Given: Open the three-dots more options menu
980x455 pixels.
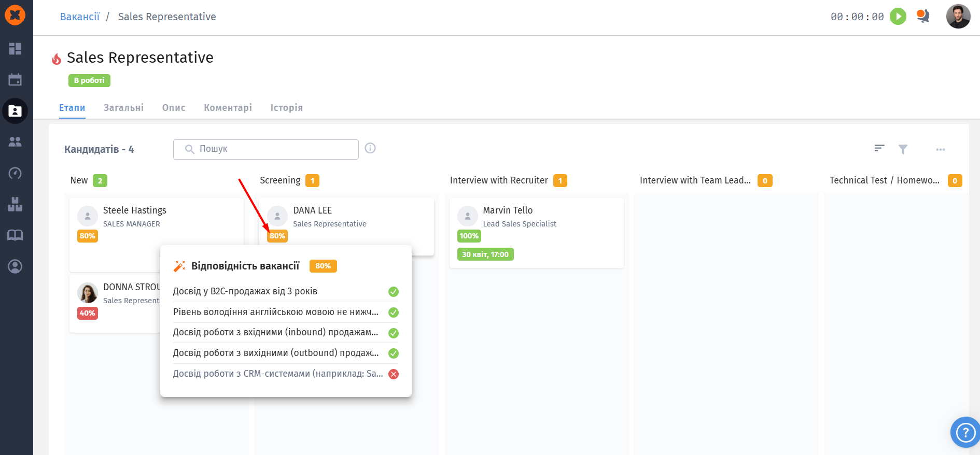Looking at the screenshot, I should [x=940, y=149].
